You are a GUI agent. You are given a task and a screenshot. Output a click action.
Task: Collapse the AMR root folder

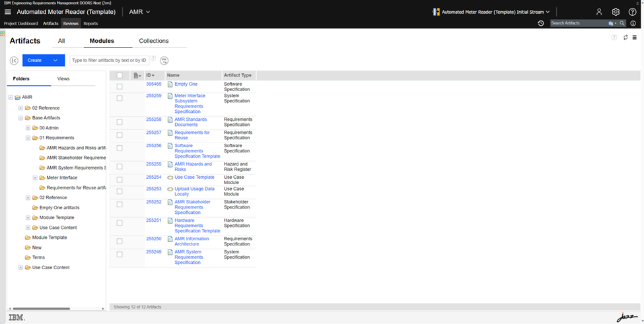[11, 98]
